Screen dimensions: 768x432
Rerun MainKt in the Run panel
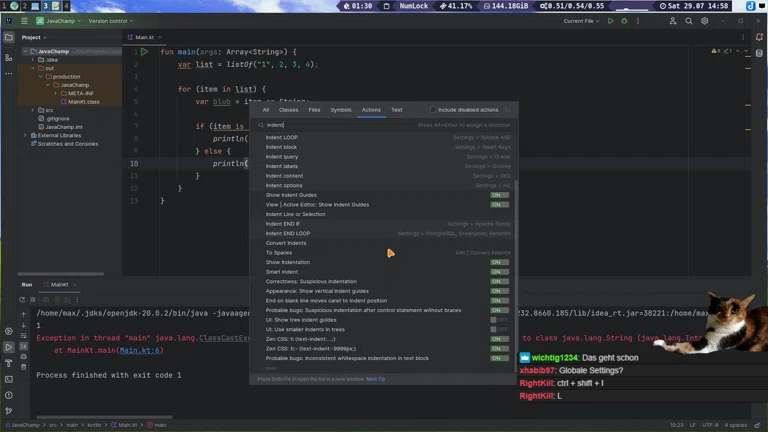coord(22,300)
